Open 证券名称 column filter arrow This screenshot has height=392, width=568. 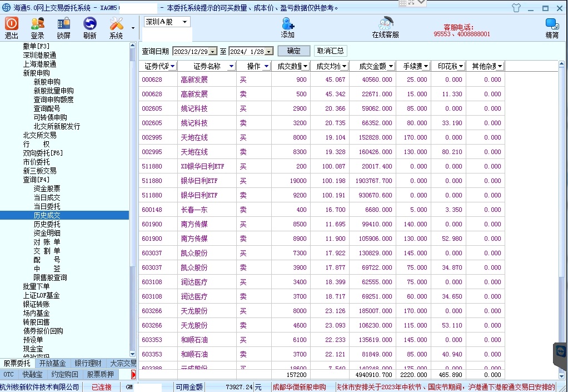[231, 66]
